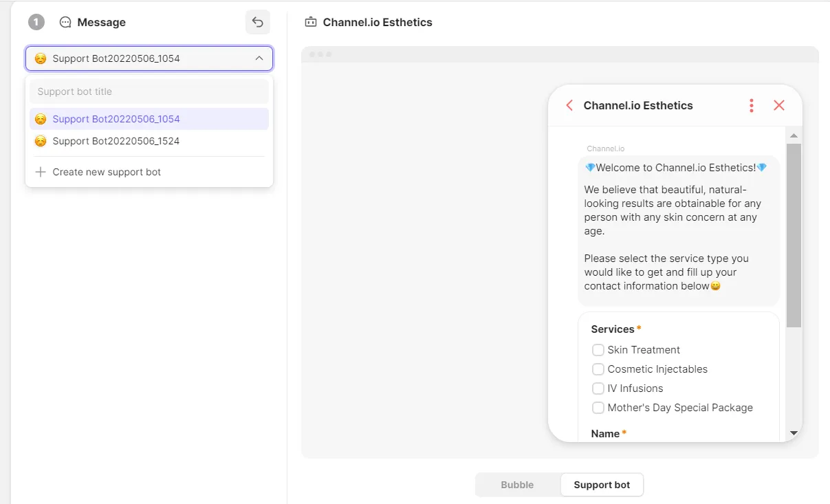Close the chat preview with red X

click(x=778, y=105)
